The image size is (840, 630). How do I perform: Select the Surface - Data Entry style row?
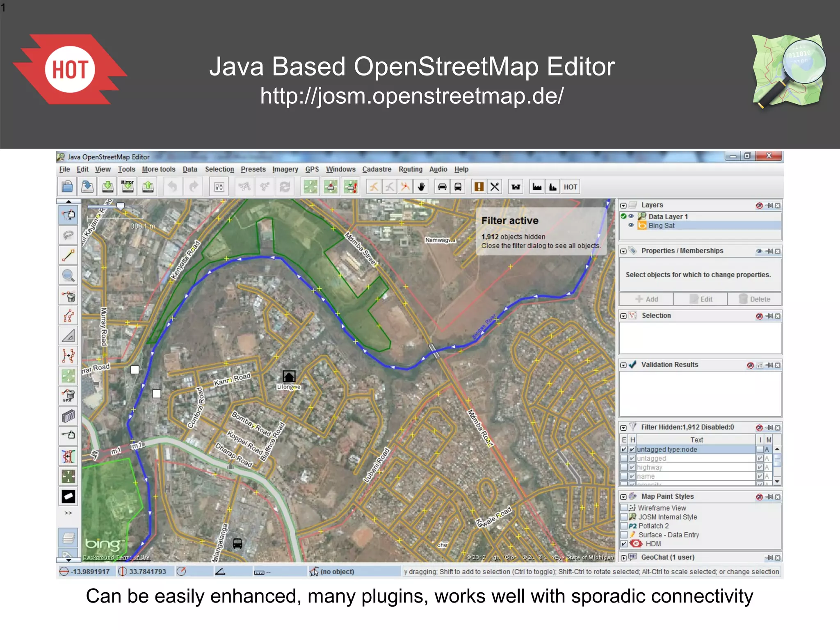pos(700,535)
